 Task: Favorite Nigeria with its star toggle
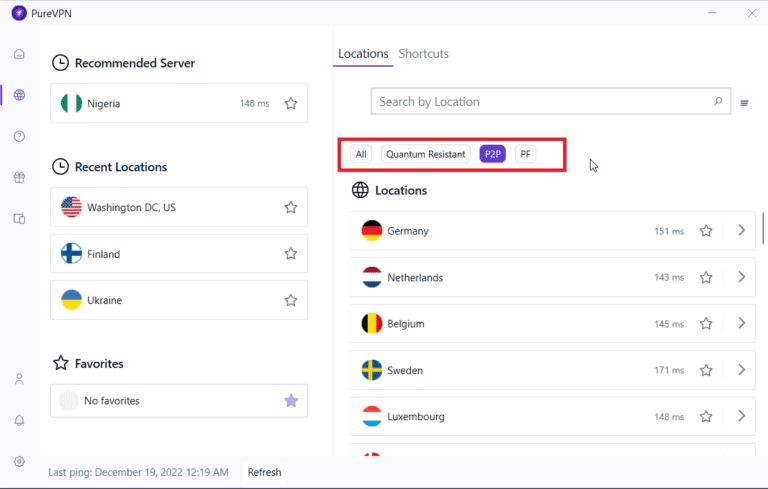(291, 103)
